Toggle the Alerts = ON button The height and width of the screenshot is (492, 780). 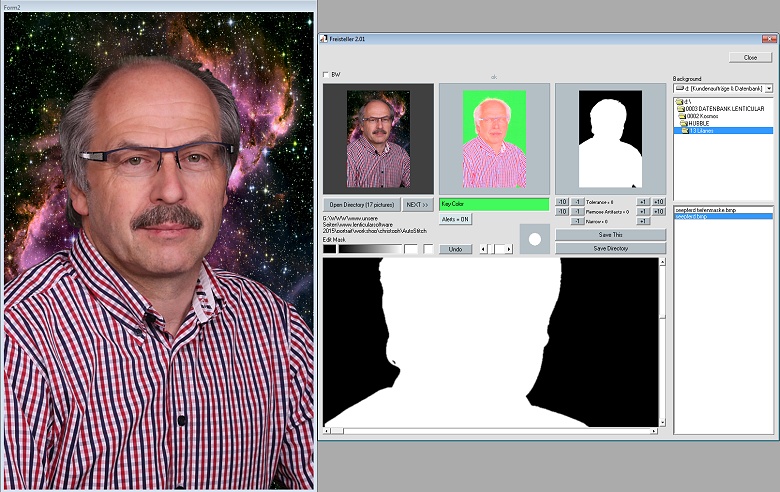click(455, 219)
